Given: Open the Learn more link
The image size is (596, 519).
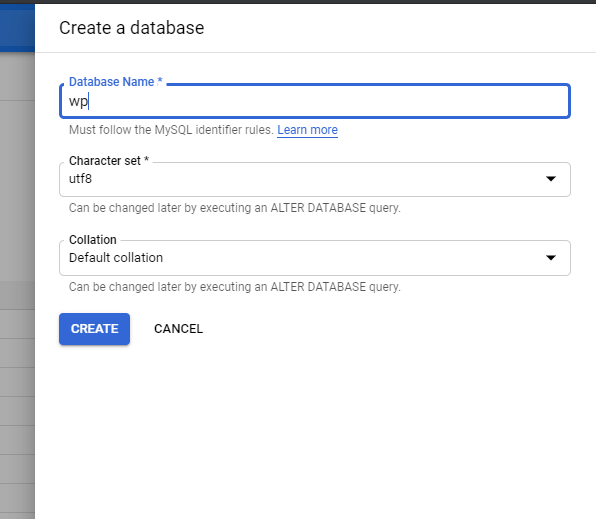Looking at the screenshot, I should (307, 130).
